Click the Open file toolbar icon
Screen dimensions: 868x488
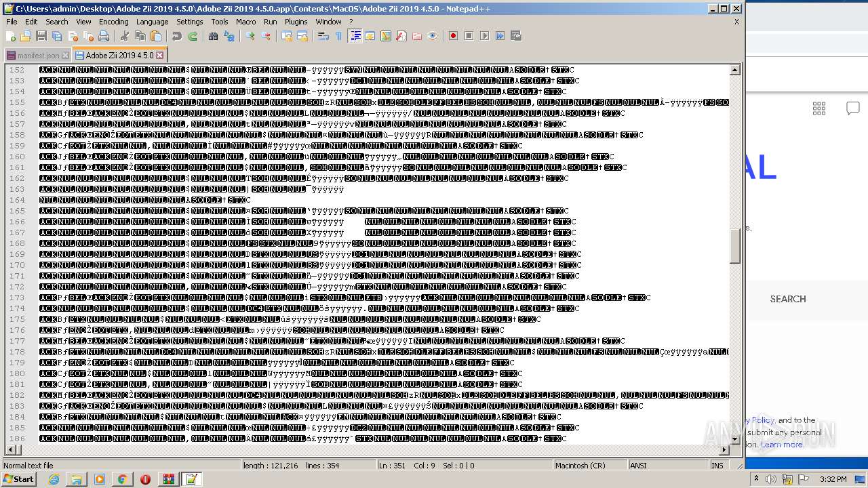[26, 36]
